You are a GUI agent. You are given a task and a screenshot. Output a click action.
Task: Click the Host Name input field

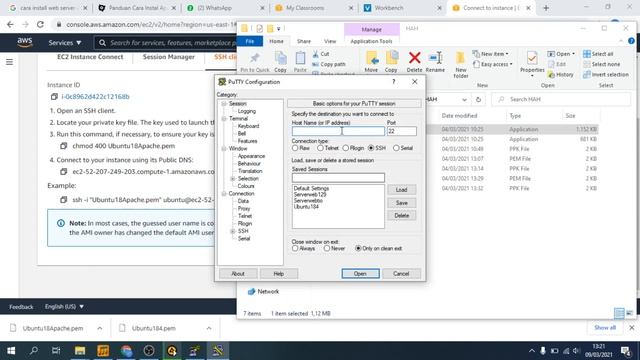pyautogui.click(x=338, y=131)
